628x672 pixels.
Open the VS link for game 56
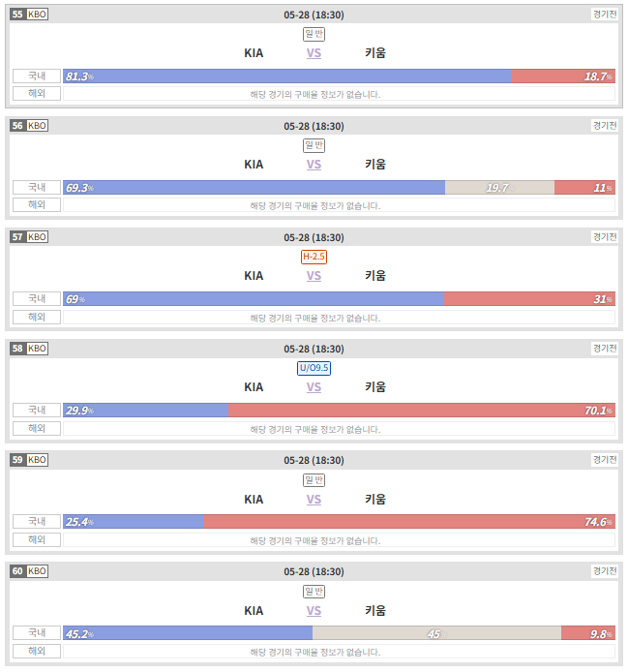[x=314, y=165]
